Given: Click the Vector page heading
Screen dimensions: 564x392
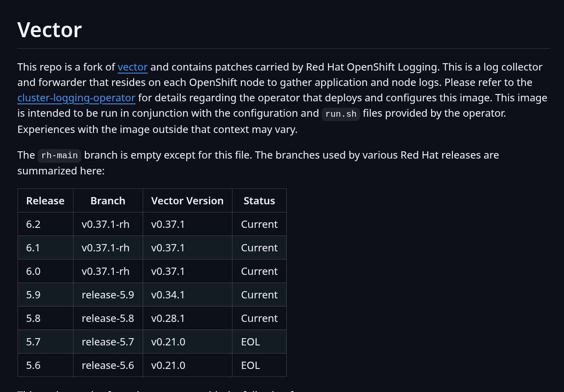Looking at the screenshot, I should tap(50, 30).
